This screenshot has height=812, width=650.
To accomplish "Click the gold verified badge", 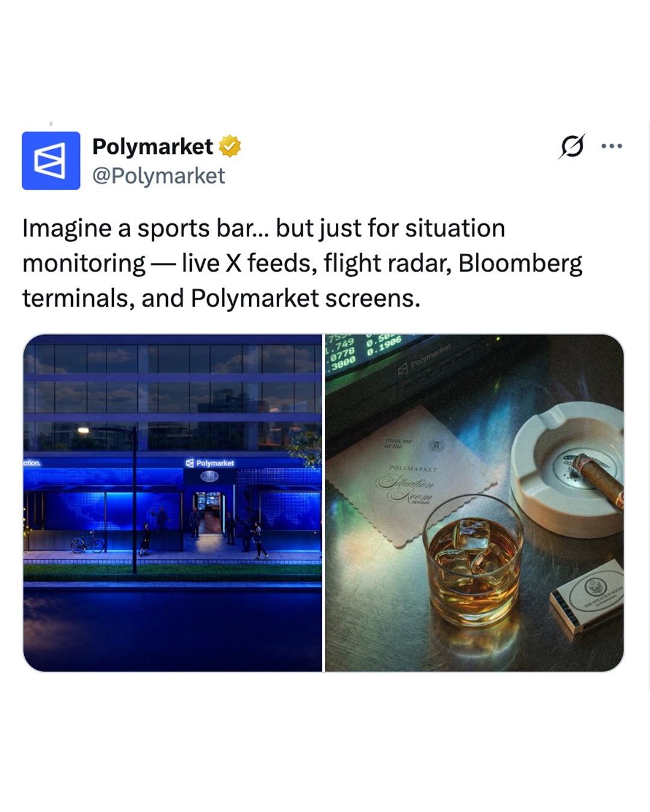I will pyautogui.click(x=230, y=146).
